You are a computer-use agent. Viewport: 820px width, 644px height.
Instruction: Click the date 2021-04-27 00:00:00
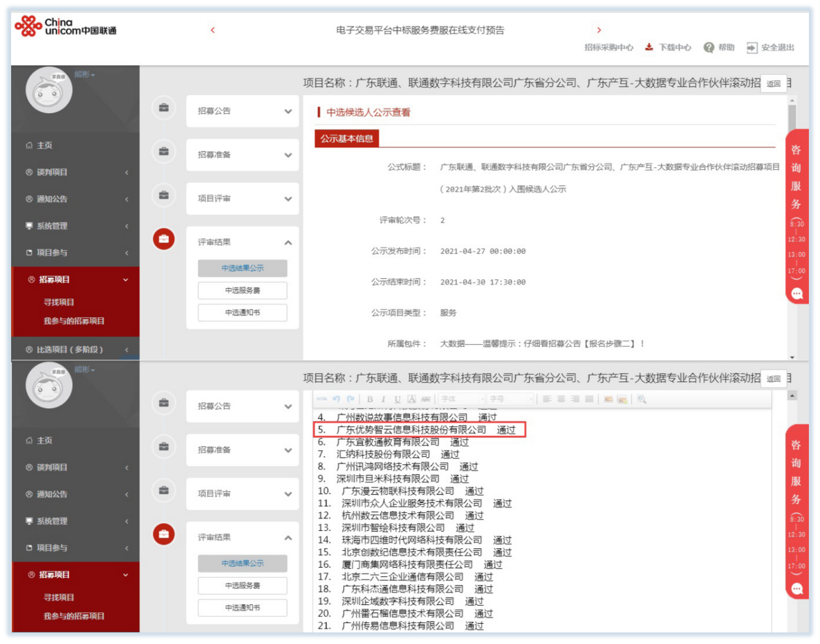483,251
